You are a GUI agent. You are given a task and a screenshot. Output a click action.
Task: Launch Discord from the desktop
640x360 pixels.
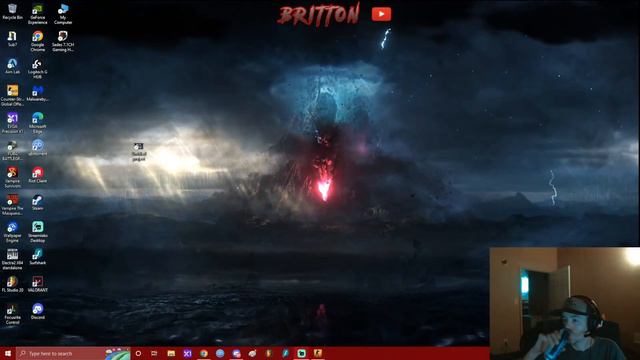pyautogui.click(x=38, y=311)
